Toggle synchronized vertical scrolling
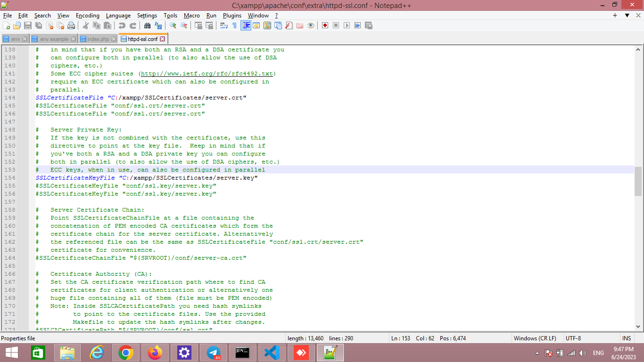The width and height of the screenshot is (644, 362). [198, 25]
